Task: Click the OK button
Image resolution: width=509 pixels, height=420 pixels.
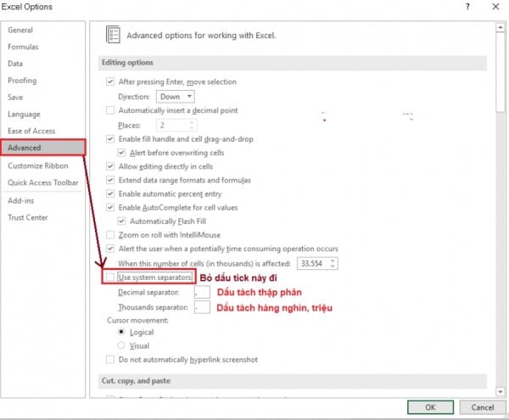Action: coord(430,407)
